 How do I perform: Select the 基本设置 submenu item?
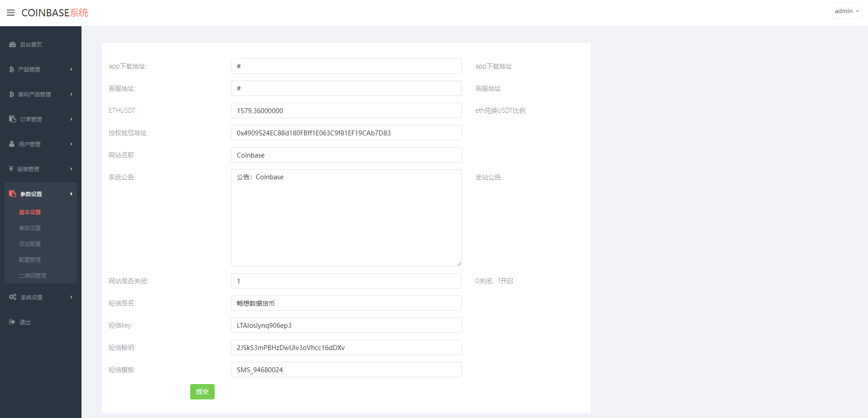pos(30,212)
